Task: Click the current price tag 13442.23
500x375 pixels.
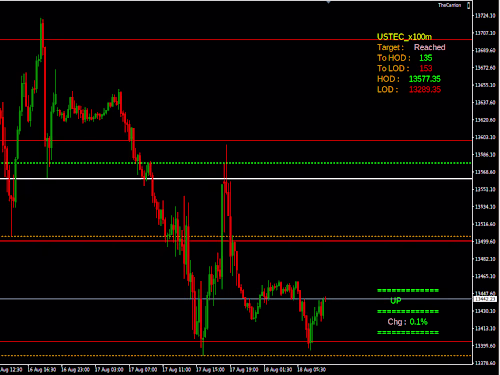Action: pos(485,299)
